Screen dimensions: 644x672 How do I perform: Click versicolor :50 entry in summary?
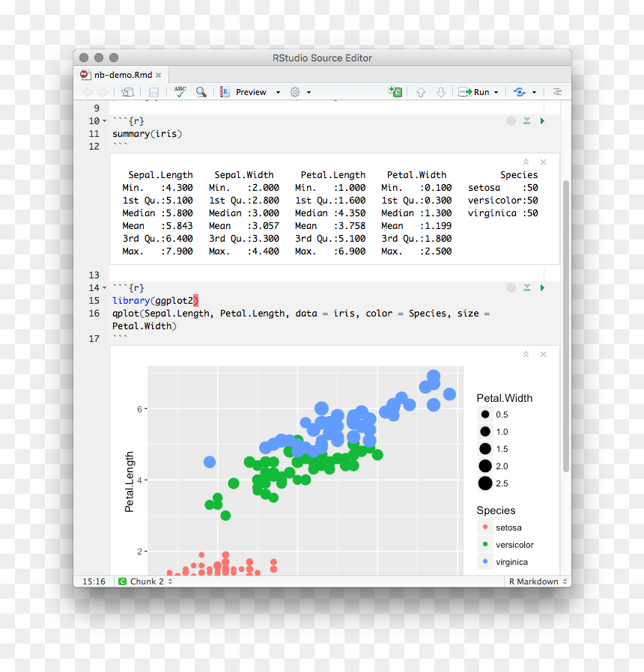point(503,200)
